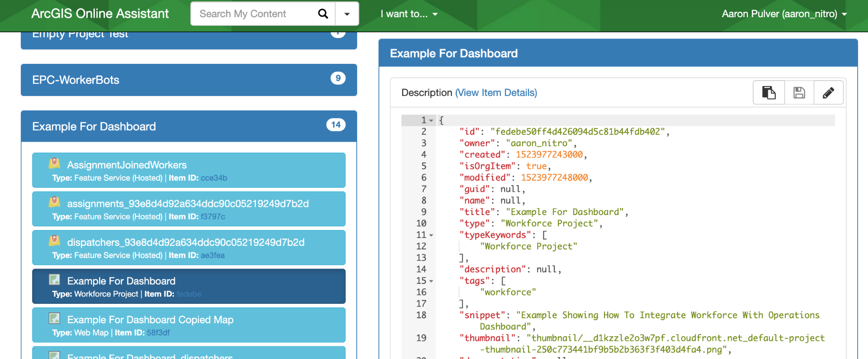The width and height of the screenshot is (868, 359).
Task: Open item ID link 58f3df
Action: coord(158,333)
